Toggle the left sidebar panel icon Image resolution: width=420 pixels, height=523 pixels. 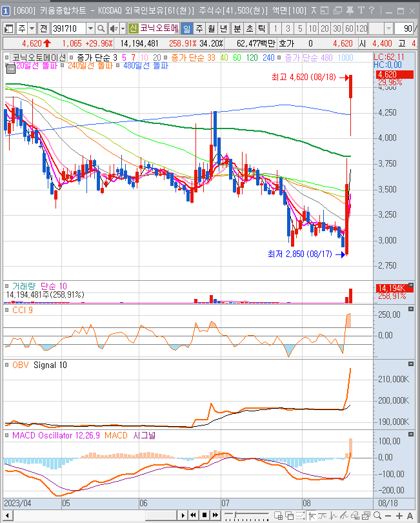[x=8, y=28]
